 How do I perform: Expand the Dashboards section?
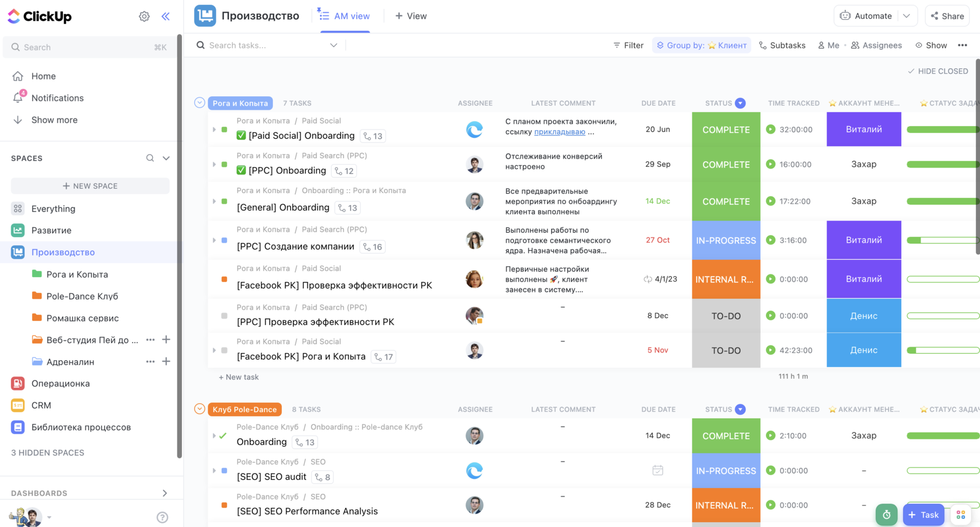(164, 493)
